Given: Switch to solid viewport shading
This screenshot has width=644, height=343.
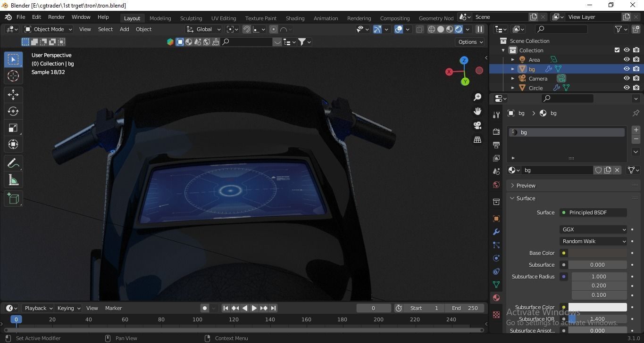Looking at the screenshot, I should pos(440,29).
